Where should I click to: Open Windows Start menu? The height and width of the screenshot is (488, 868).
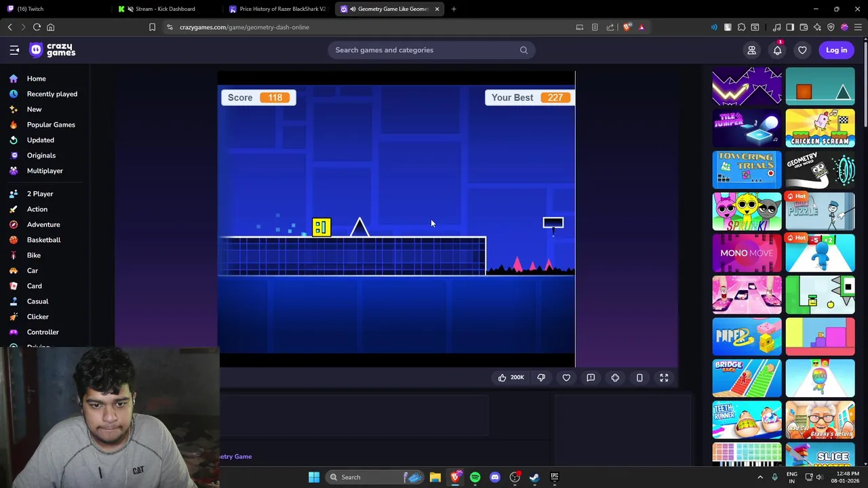click(314, 477)
